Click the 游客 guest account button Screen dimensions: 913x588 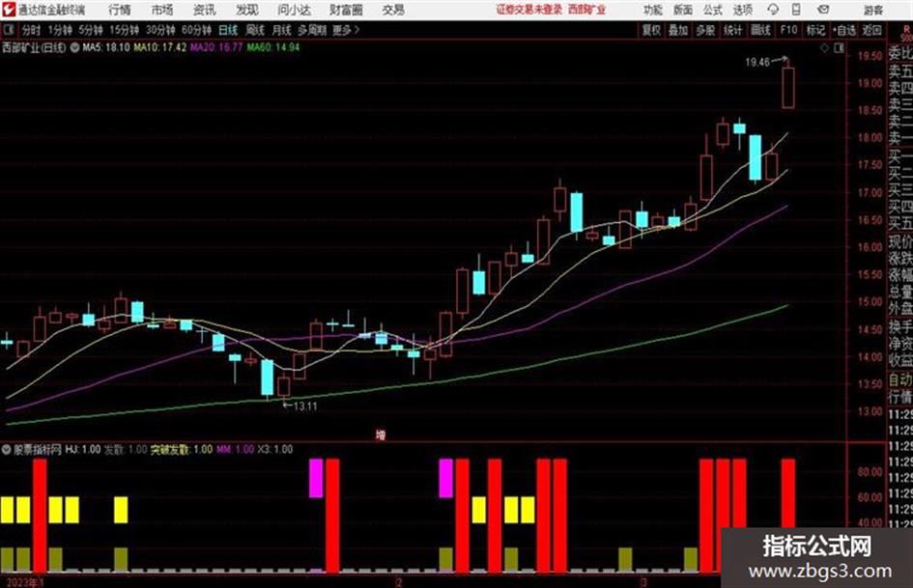coord(872,10)
